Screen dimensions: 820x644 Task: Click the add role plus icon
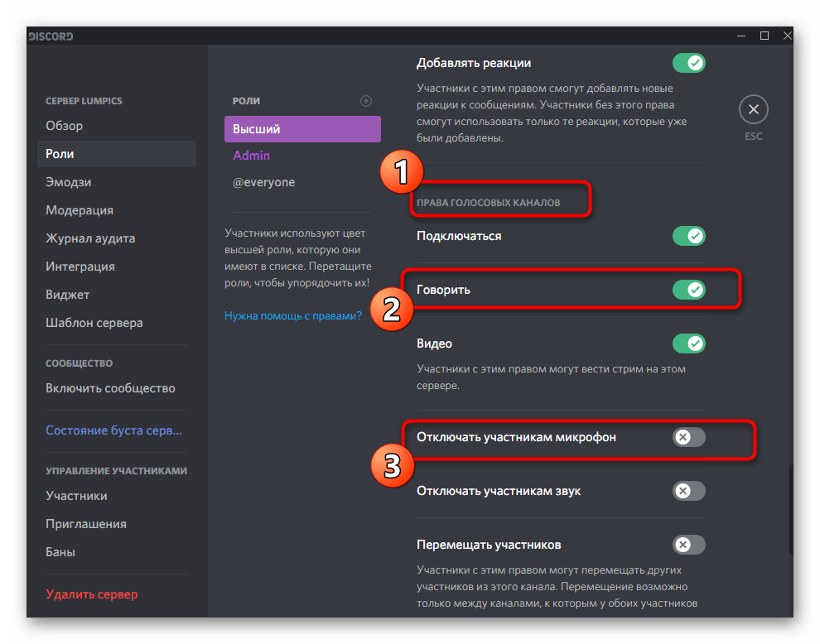(366, 101)
